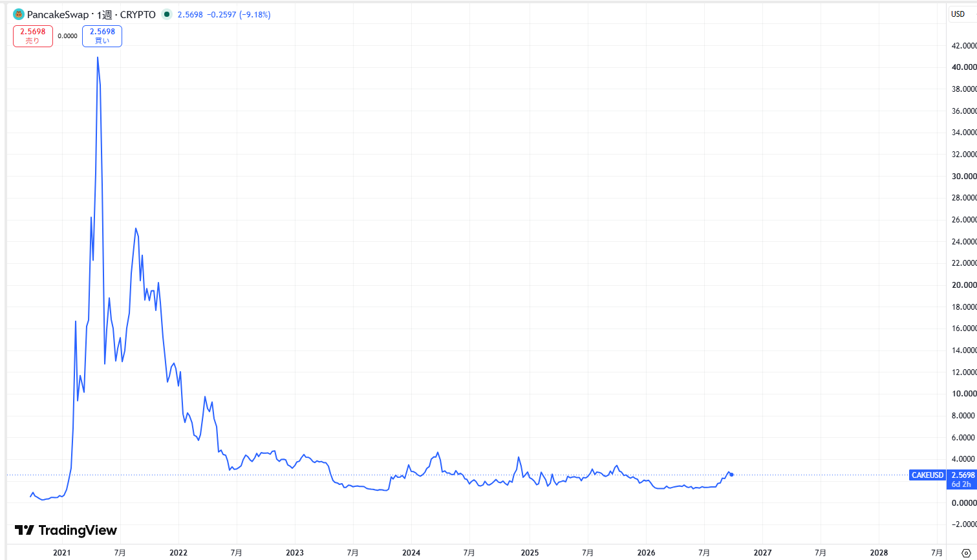The width and height of the screenshot is (977, 560).
Task: Open the USD currency selector
Action: (x=958, y=14)
